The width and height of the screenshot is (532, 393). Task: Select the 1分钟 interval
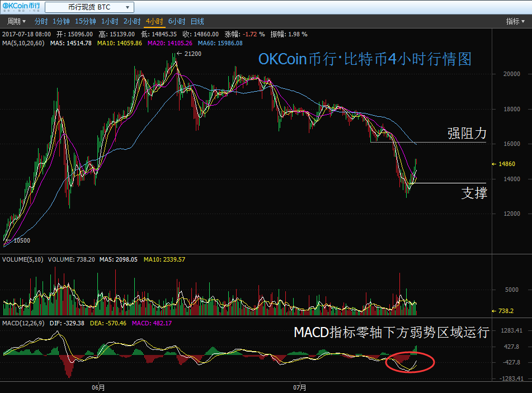point(61,21)
